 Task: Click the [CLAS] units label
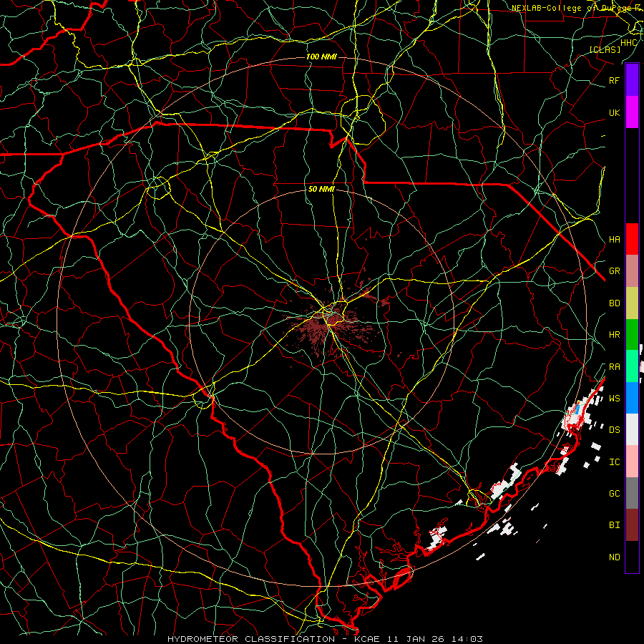605,49
